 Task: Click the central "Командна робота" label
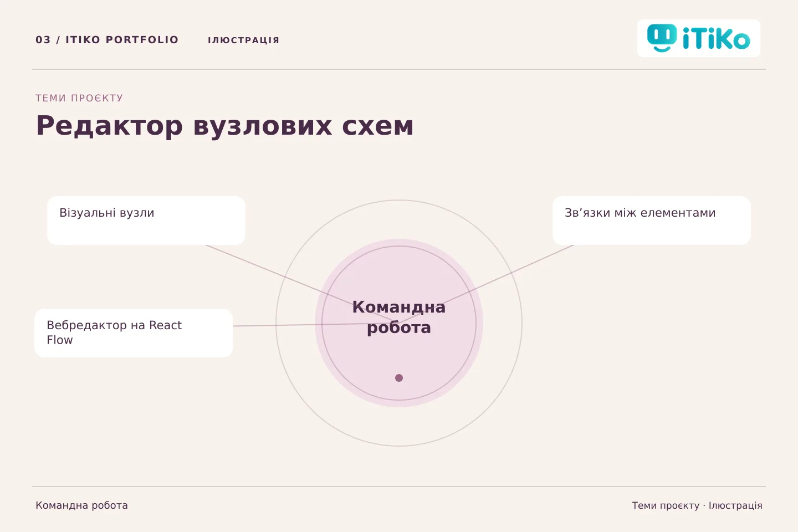click(399, 317)
